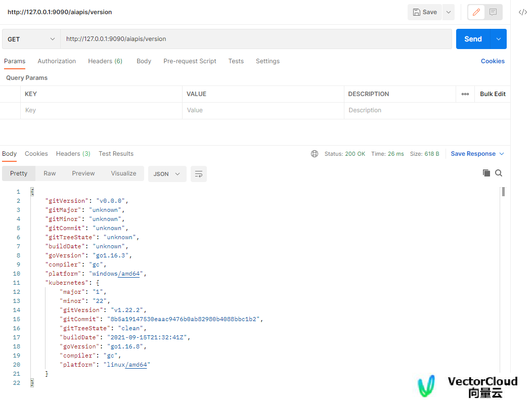Toggle line wrap icon in response
Viewport: 532px width, 400px height.
[x=198, y=174]
